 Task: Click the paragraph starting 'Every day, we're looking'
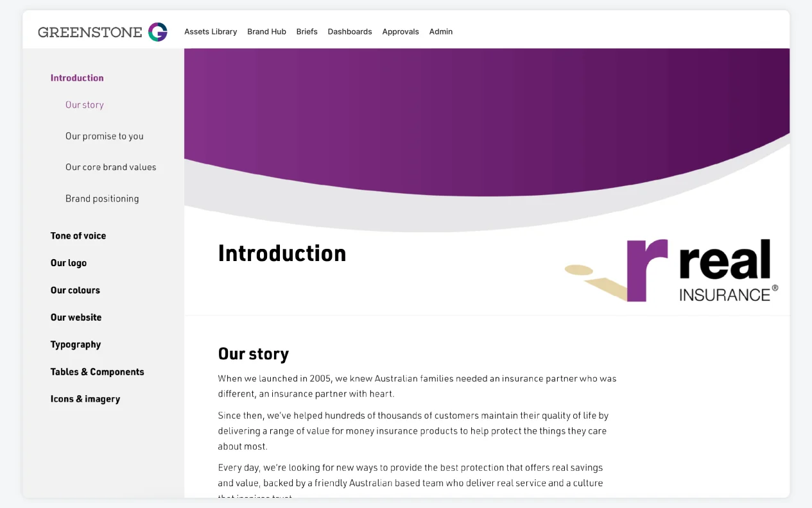pos(411,480)
